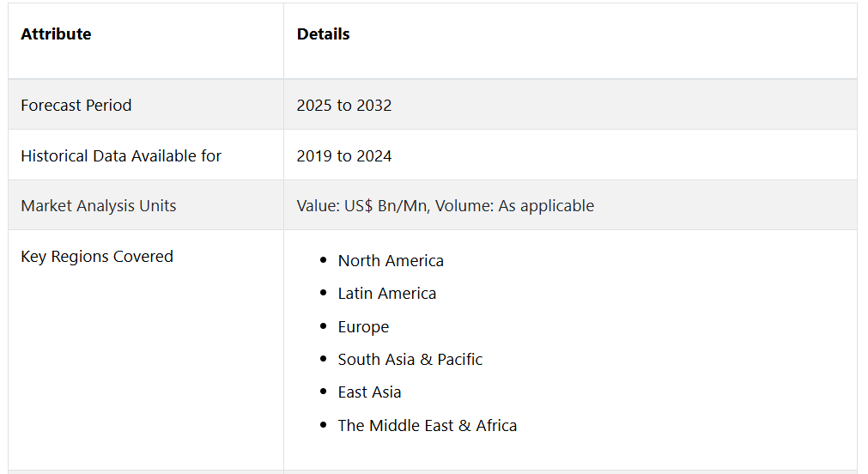The image size is (868, 474).
Task: Click the bullet beside Latin America
Action: pos(324,292)
